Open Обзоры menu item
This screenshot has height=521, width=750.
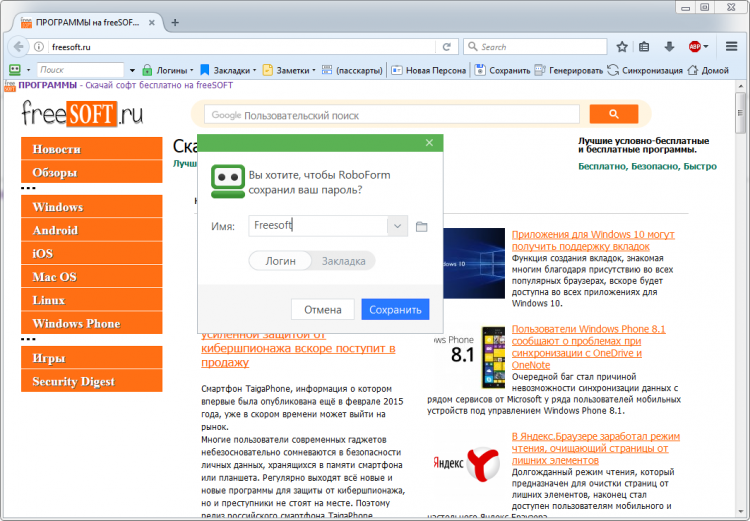click(x=92, y=172)
